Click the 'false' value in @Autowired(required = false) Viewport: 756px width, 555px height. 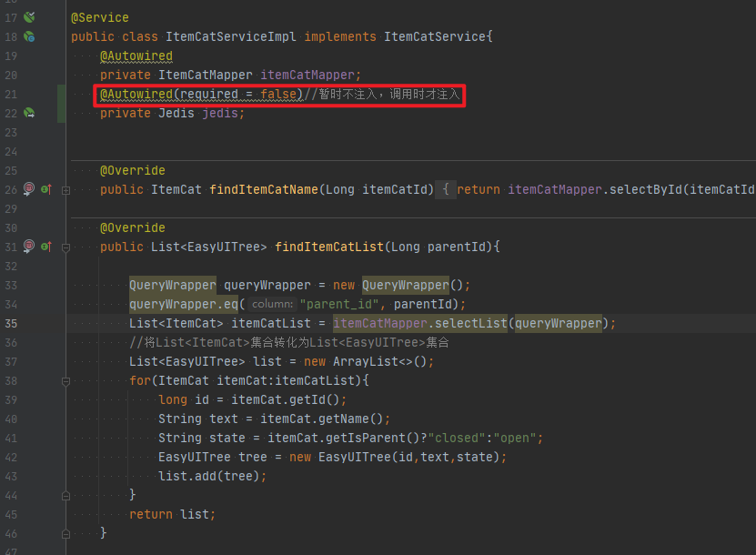pyautogui.click(x=278, y=94)
